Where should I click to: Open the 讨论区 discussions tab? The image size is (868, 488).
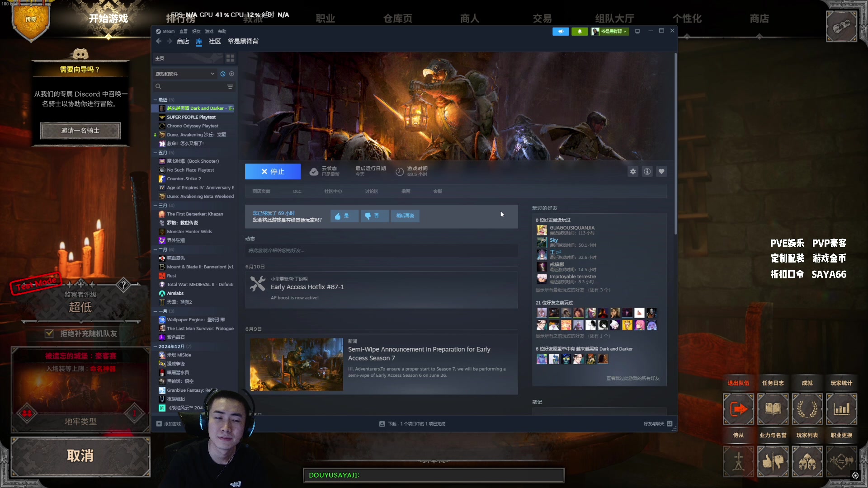(x=372, y=191)
